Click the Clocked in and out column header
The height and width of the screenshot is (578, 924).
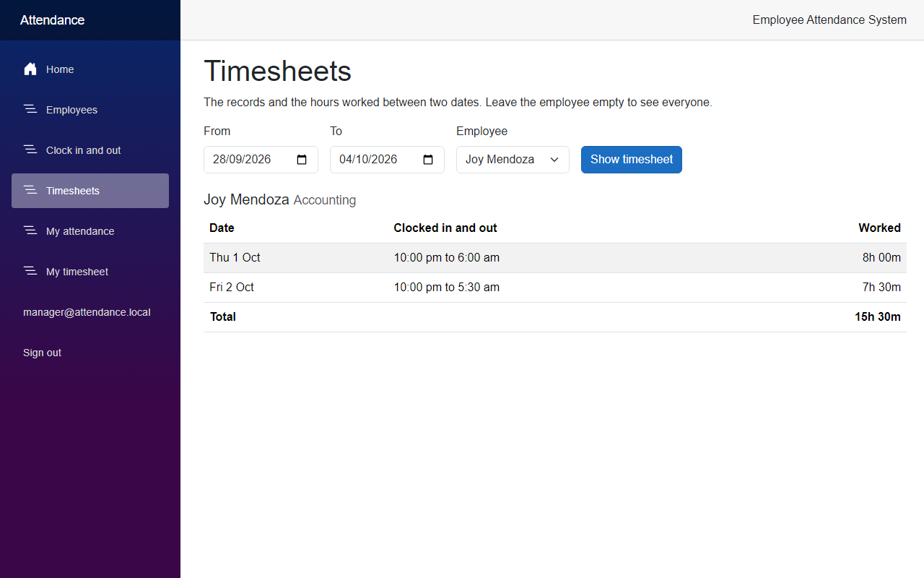tap(445, 228)
